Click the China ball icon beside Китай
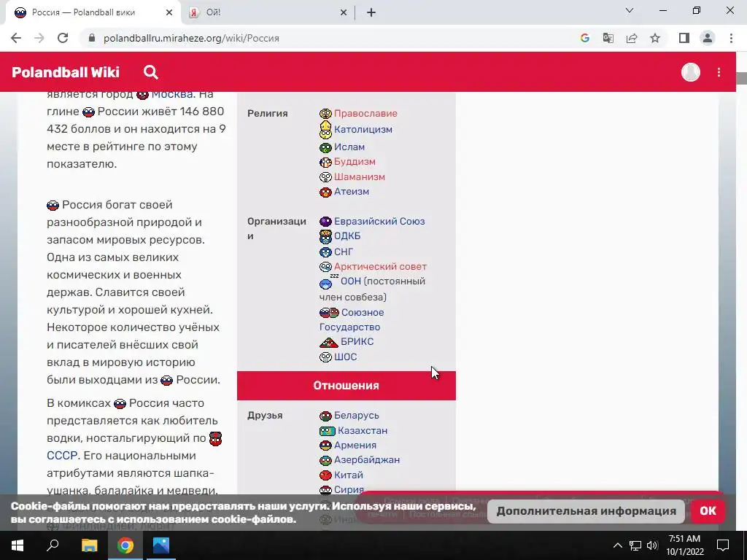This screenshot has height=560, width=747. [x=325, y=475]
